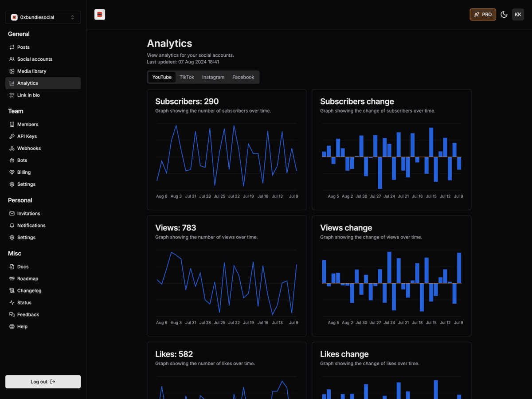532x399 pixels.
Task: Switch to the Facebook analytics tab
Action: pyautogui.click(x=243, y=77)
